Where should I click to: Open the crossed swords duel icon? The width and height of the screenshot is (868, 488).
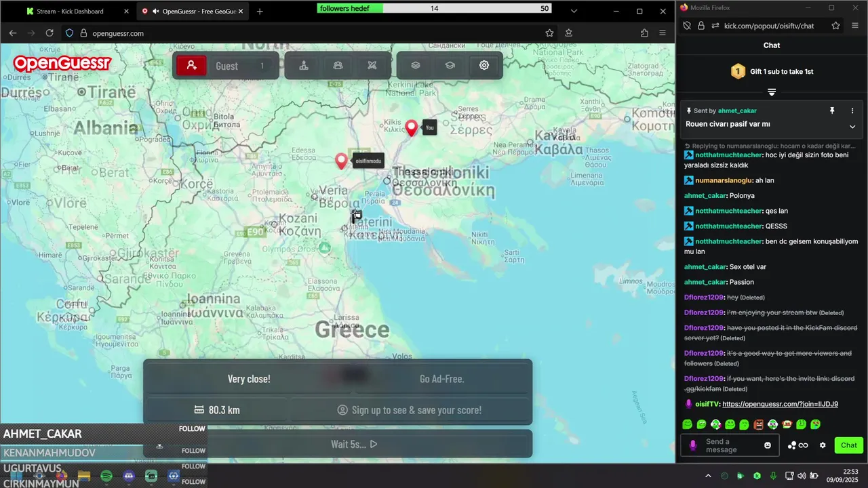click(x=372, y=66)
